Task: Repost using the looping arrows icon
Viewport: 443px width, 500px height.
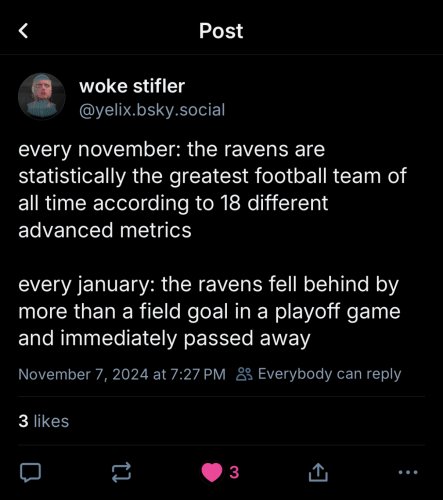Action: pyautogui.click(x=121, y=472)
